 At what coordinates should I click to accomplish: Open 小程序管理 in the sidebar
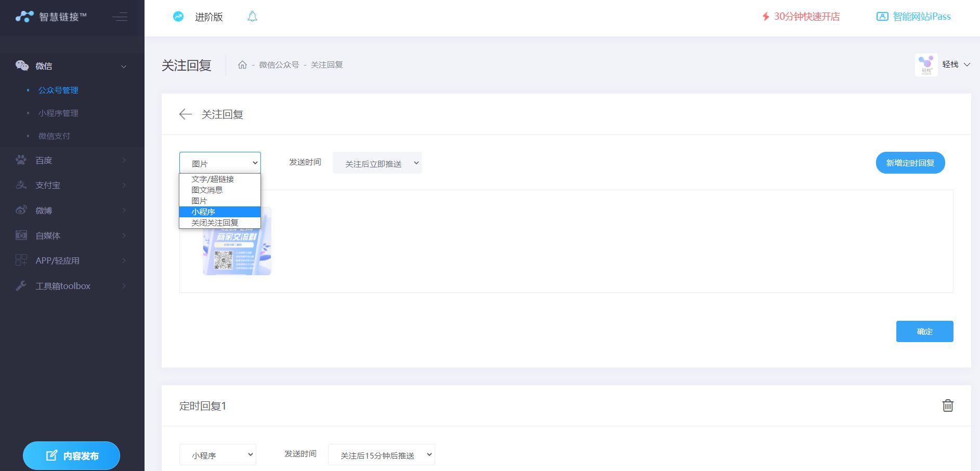(58, 113)
